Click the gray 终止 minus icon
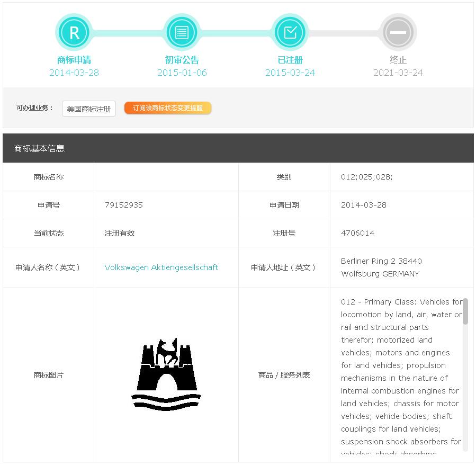The image size is (476, 465). 398,33
